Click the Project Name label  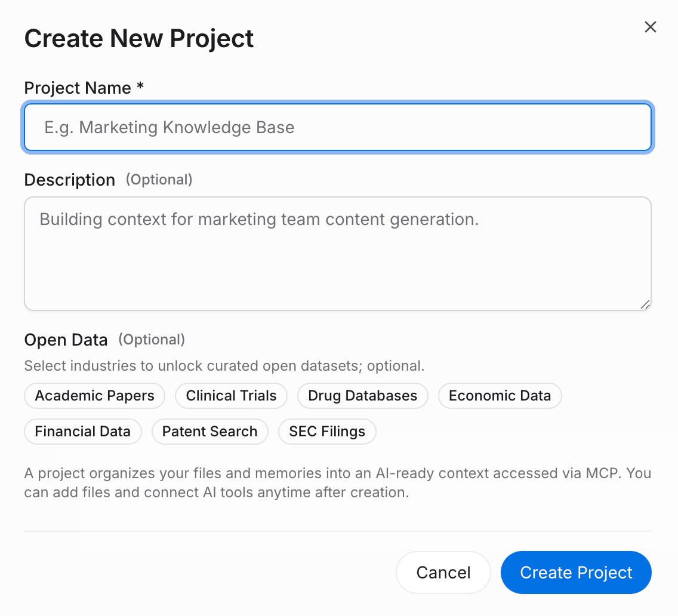tap(84, 88)
